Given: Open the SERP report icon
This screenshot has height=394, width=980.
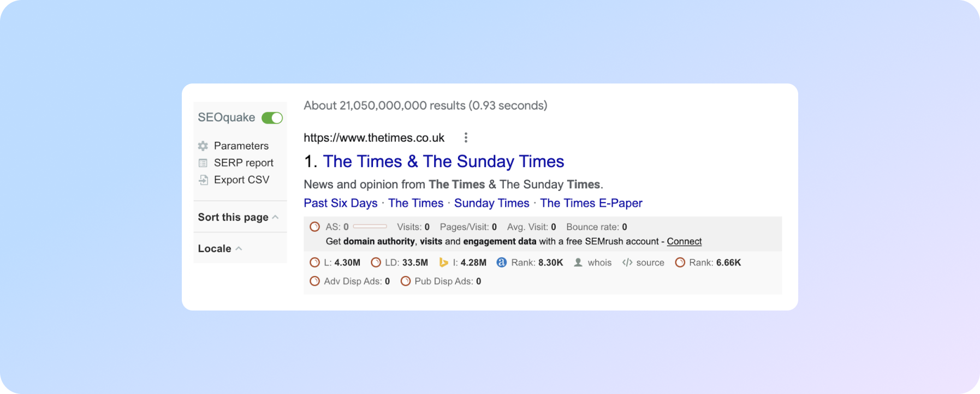Looking at the screenshot, I should pyautogui.click(x=202, y=163).
